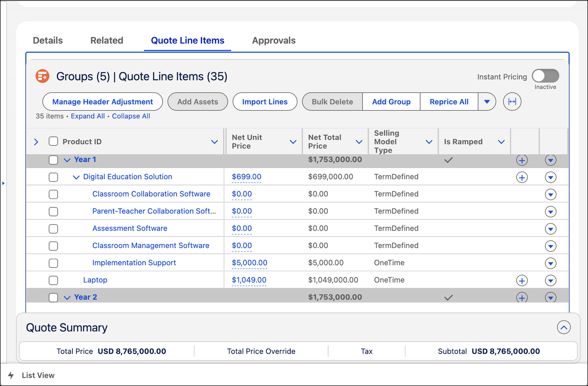The height and width of the screenshot is (386, 588).
Task: Click the column width fit icon button
Action: click(x=512, y=102)
